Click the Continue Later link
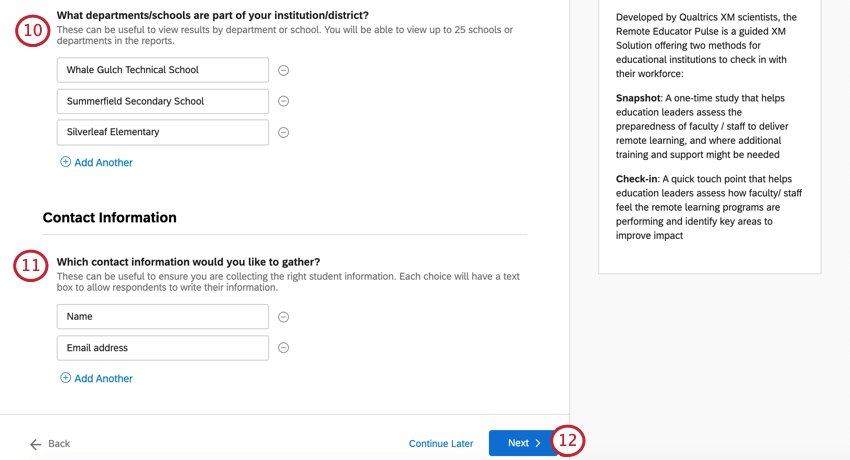 pos(441,443)
